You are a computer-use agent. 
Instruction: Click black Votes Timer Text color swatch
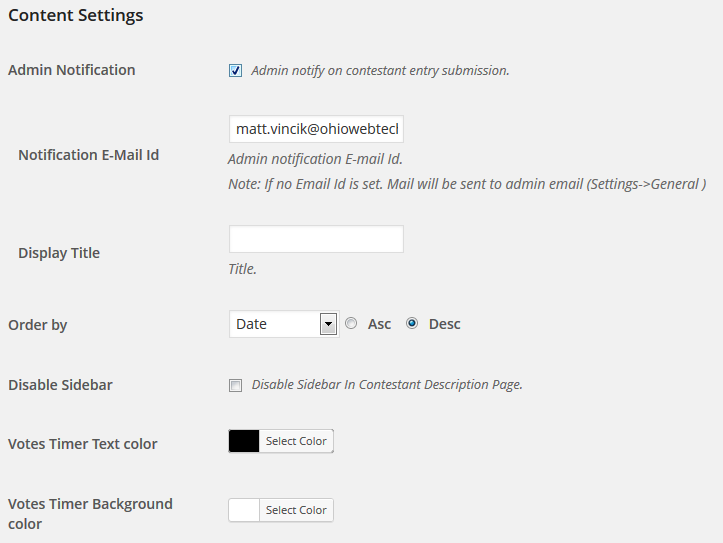(x=244, y=441)
